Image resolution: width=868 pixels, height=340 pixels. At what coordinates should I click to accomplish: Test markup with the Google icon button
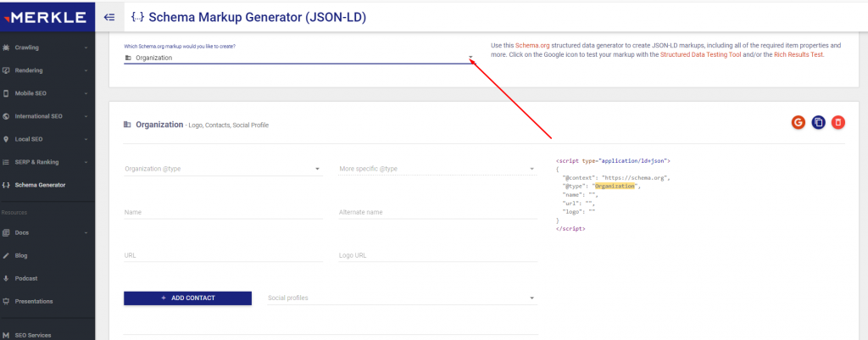pyautogui.click(x=798, y=122)
